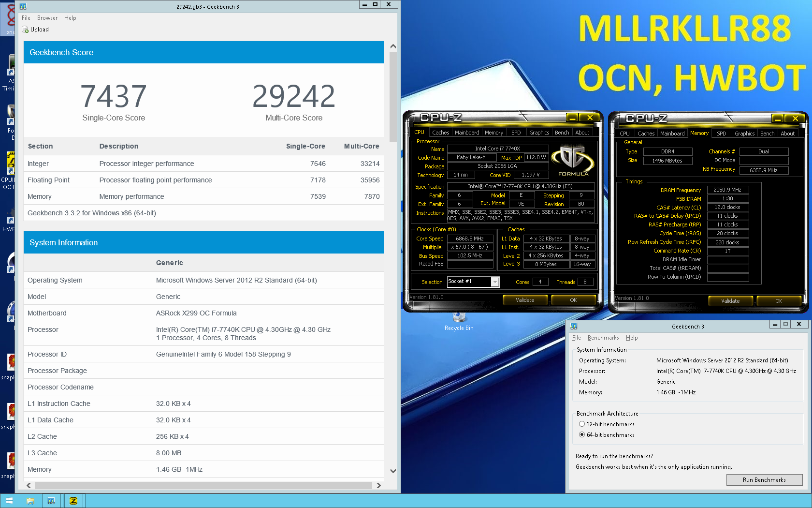The width and height of the screenshot is (812, 508).
Task: Click OK in right CPU-Z Memory window
Action: tap(779, 301)
